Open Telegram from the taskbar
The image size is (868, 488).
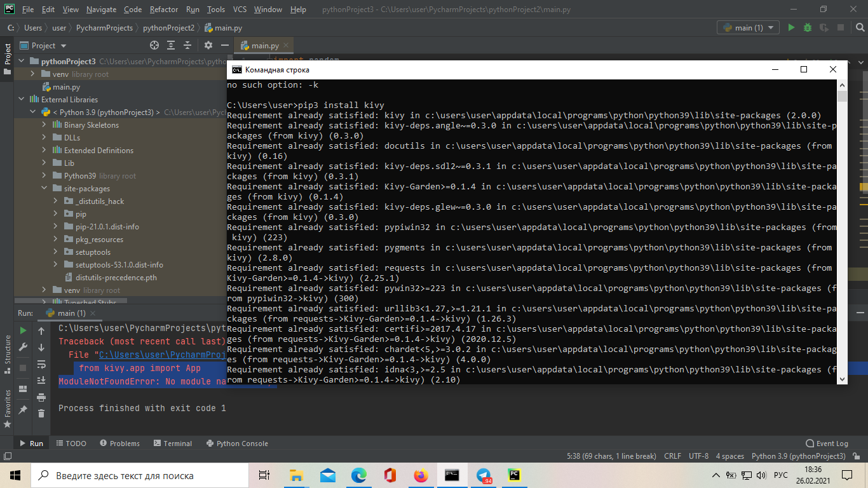[x=484, y=475]
